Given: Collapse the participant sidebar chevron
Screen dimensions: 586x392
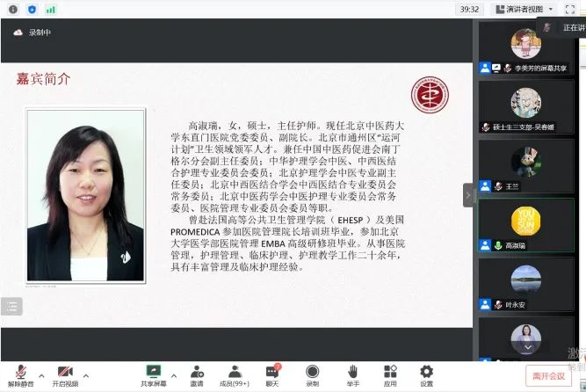Looking at the screenshot, I should (468, 195).
